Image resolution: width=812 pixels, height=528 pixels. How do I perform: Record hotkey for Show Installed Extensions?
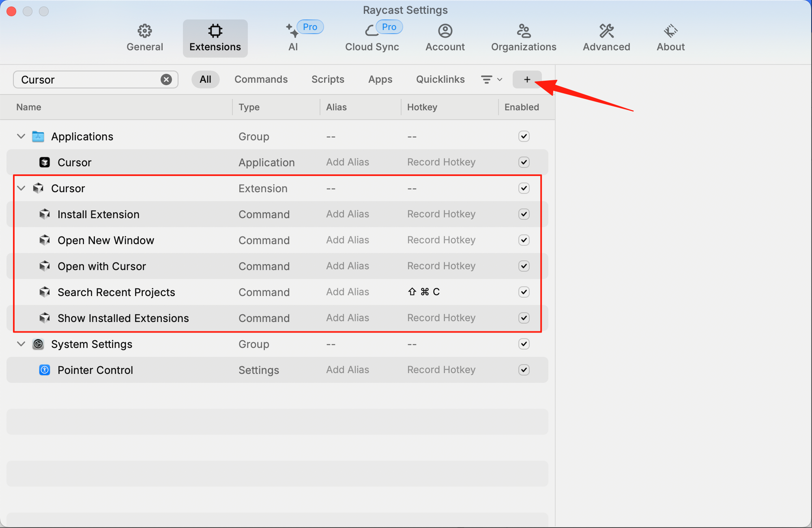point(441,318)
